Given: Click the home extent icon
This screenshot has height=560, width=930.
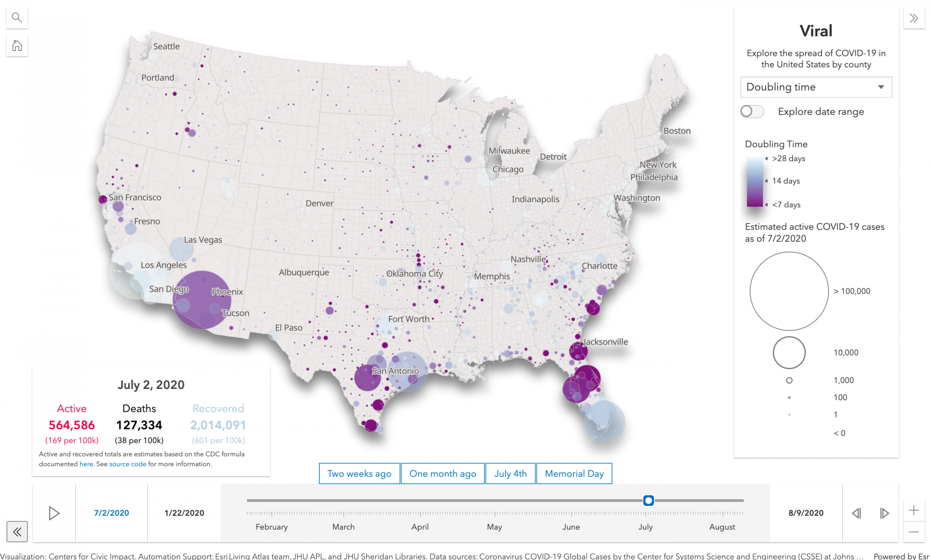Looking at the screenshot, I should click(x=17, y=46).
